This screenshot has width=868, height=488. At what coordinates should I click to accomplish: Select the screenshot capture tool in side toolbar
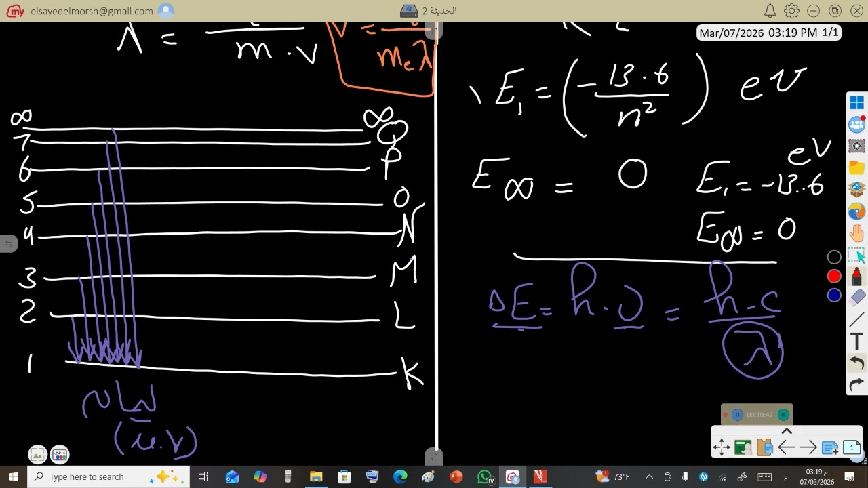tap(856, 146)
